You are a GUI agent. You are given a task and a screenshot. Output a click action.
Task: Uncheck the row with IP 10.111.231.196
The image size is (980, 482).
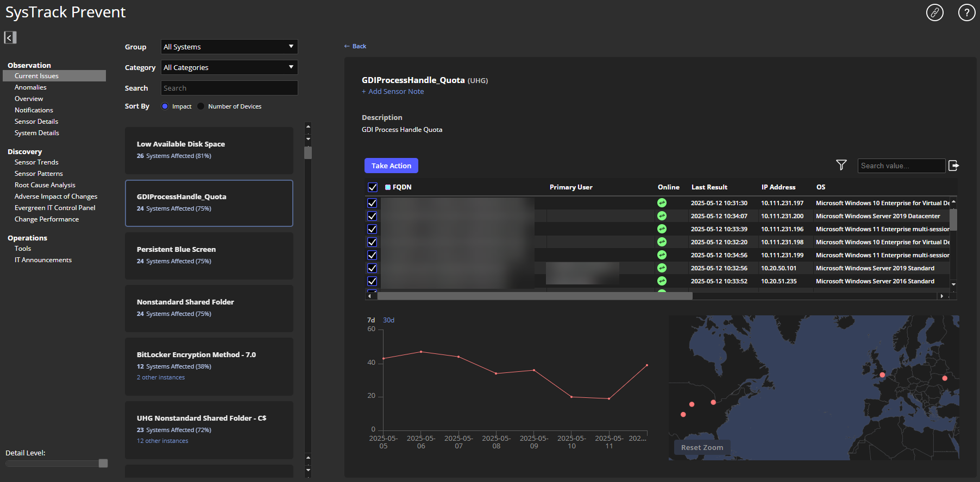click(x=372, y=229)
